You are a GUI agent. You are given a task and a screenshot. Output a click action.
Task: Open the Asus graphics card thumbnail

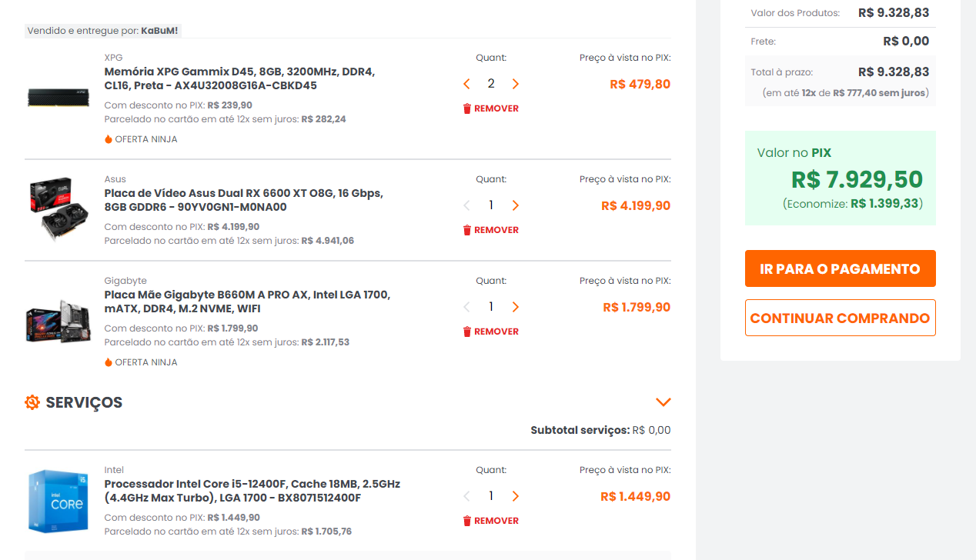point(58,209)
